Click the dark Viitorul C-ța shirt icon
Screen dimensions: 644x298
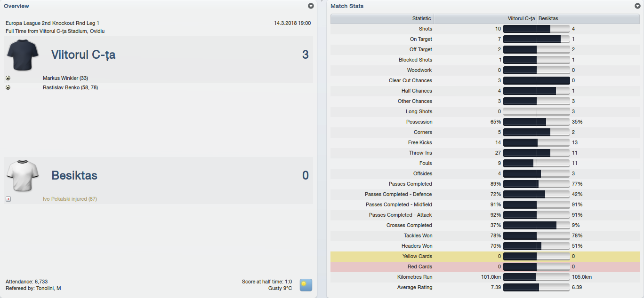(x=23, y=55)
